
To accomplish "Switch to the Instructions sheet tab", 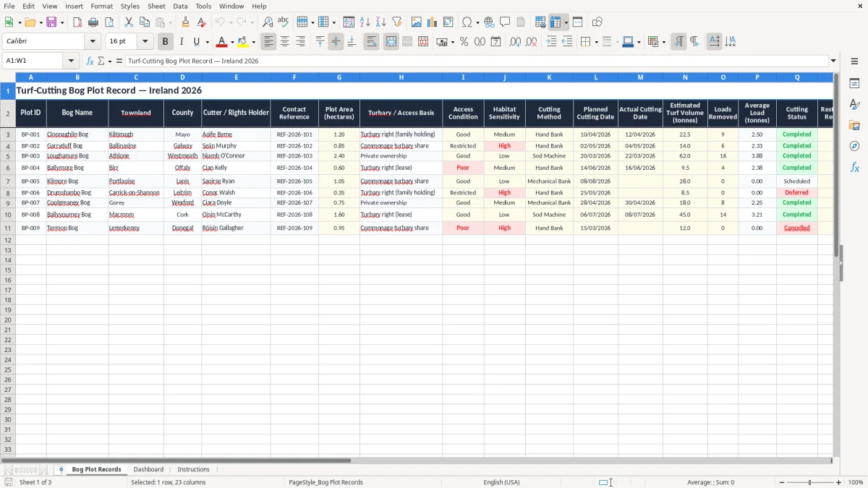I will (193, 469).
